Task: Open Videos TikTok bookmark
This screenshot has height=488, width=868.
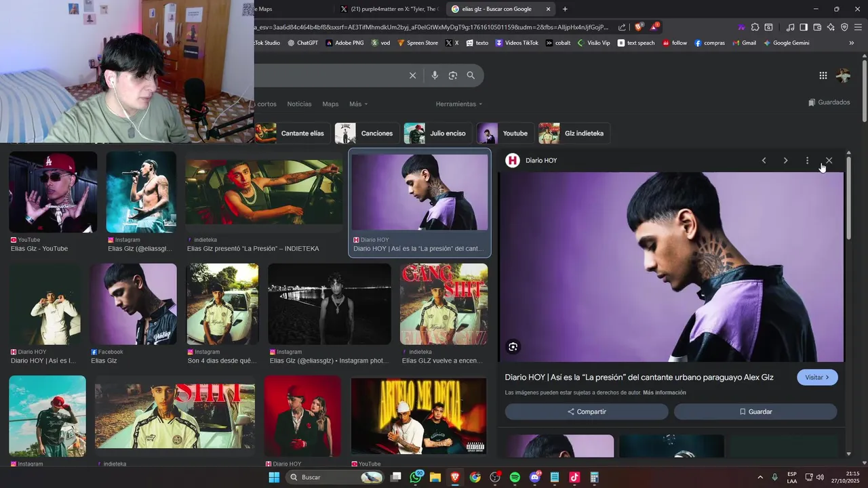Action: [x=517, y=43]
